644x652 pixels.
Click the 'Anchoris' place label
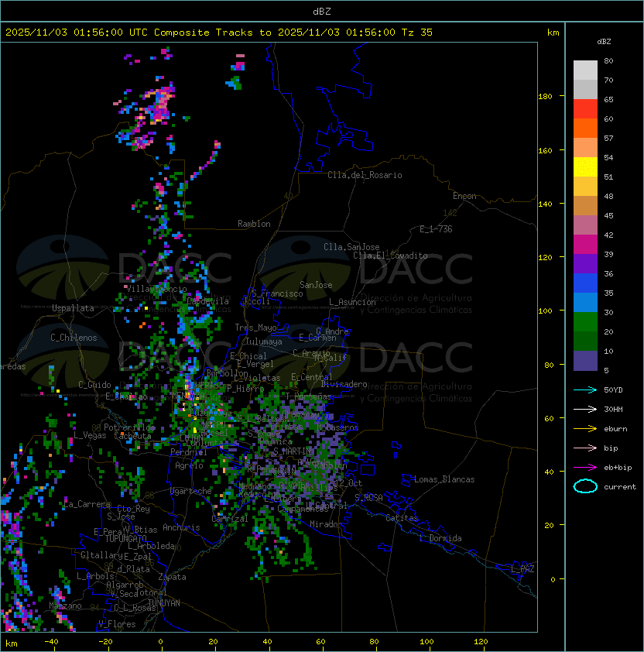(181, 527)
